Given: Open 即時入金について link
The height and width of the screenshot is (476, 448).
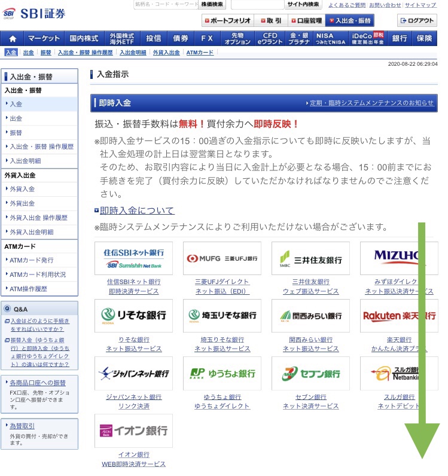Looking at the screenshot, I should [x=137, y=210].
